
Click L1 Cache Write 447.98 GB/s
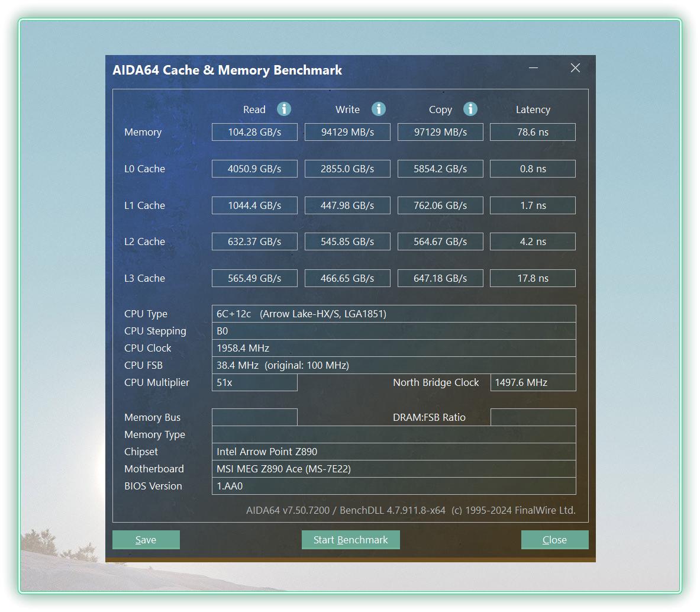[347, 205]
